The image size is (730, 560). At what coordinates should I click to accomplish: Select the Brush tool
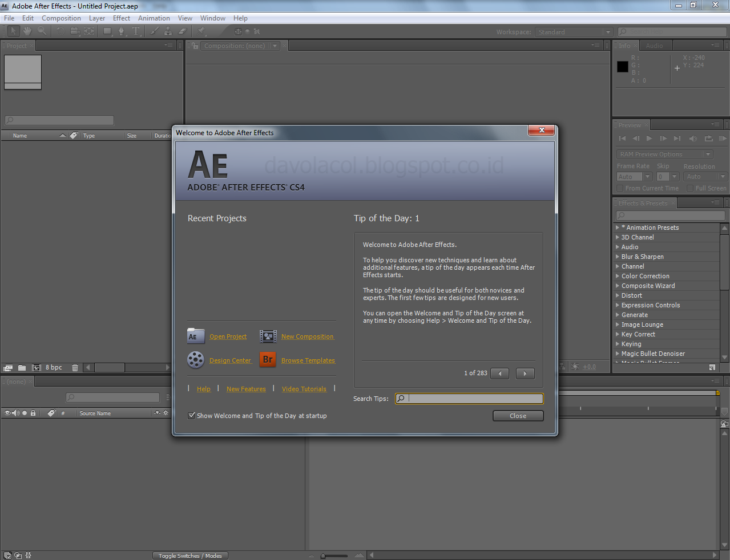tap(155, 31)
